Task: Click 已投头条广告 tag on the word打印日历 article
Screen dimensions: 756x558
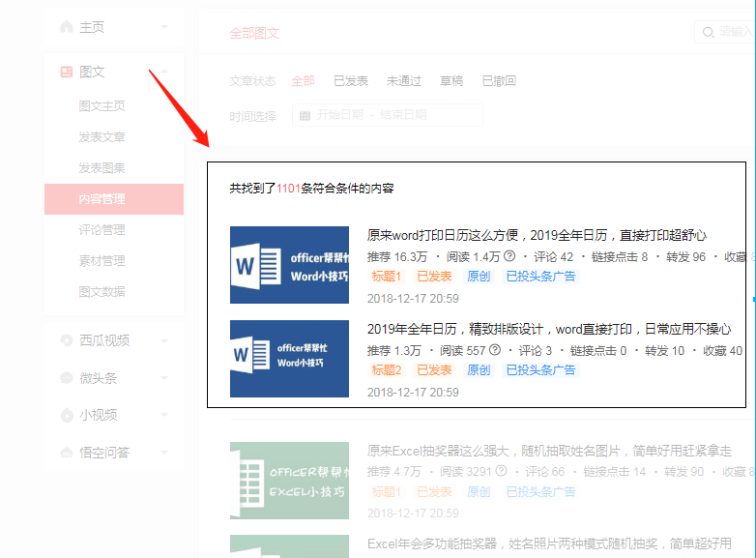Action: pos(541,277)
